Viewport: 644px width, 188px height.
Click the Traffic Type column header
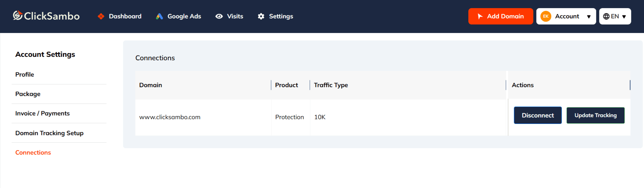[331, 85]
